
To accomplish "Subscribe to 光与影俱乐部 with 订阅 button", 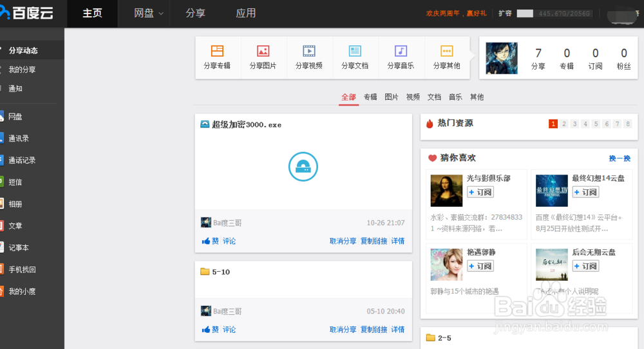I will tap(480, 192).
